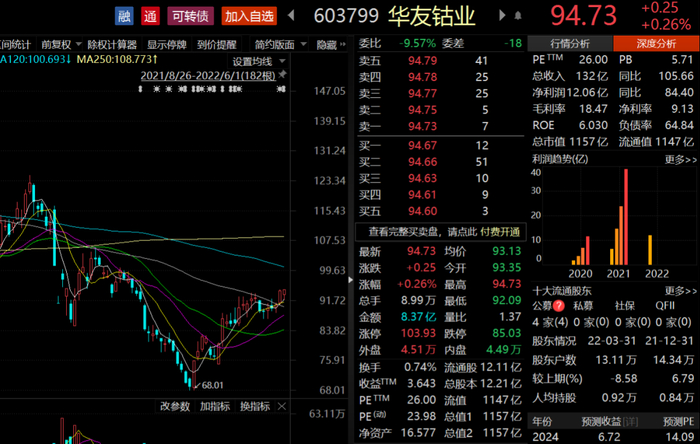The height and width of the screenshot is (444, 700).
Task: Click the ROE value 6.030
Action: [x=593, y=125]
